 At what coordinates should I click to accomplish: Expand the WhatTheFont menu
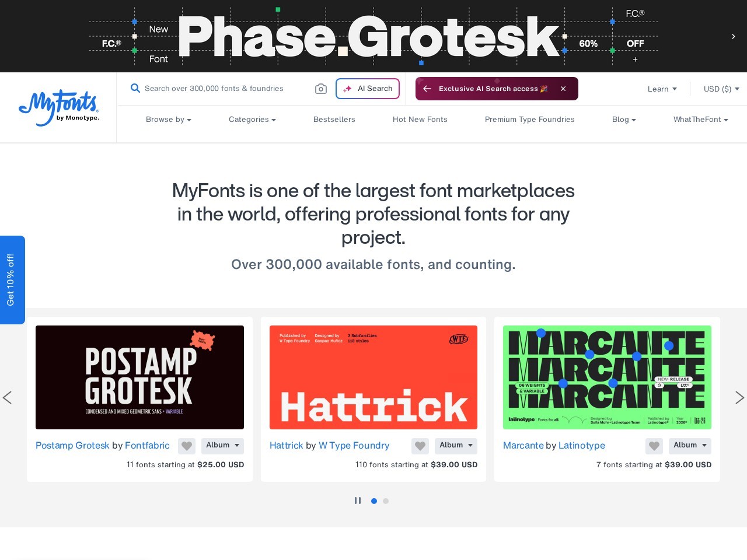[701, 120]
